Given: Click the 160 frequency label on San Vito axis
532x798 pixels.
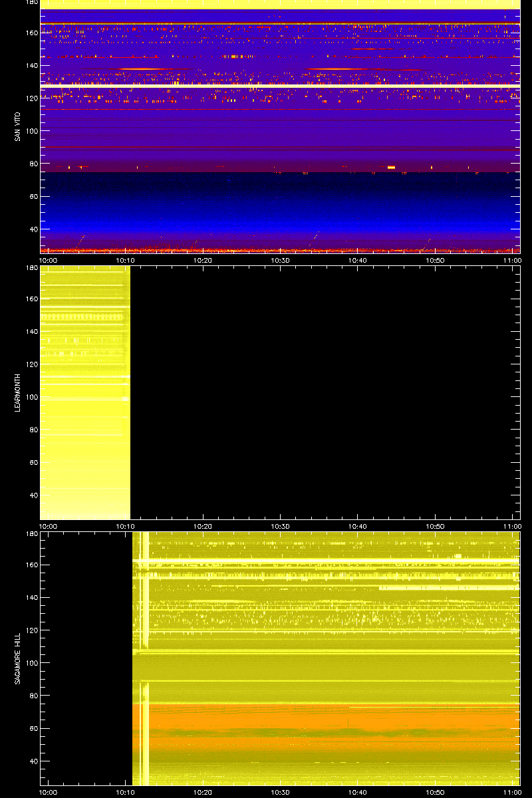Looking at the screenshot, I should point(31,33).
